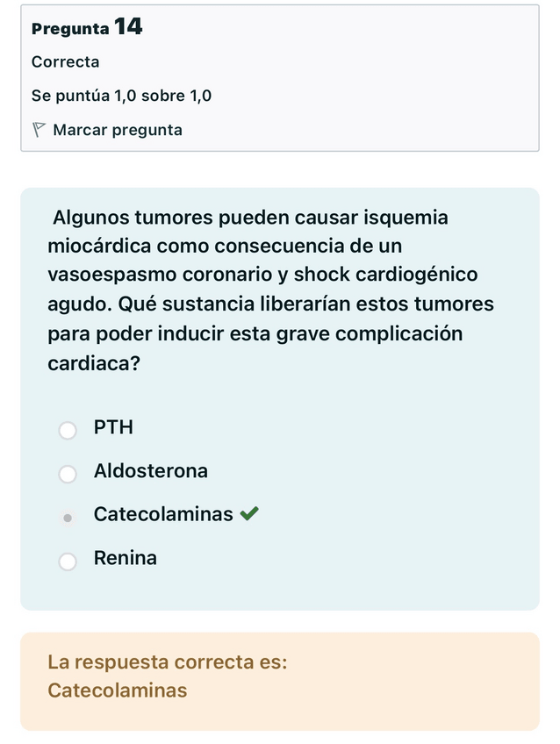Click the Pregunta heading text
This screenshot has height=744, width=560.
70,28
